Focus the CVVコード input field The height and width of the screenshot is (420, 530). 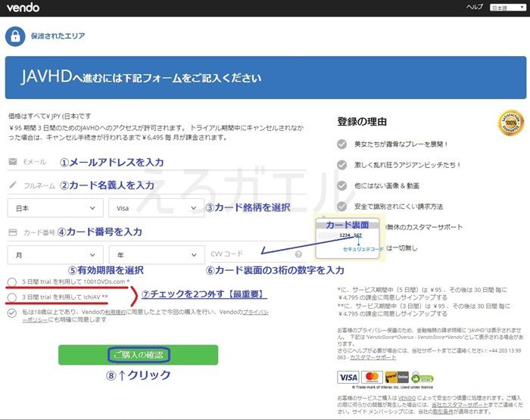[257, 254]
